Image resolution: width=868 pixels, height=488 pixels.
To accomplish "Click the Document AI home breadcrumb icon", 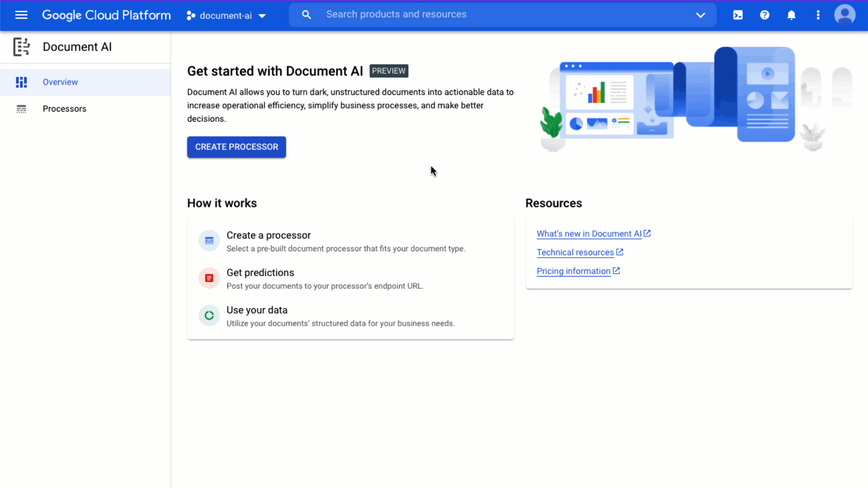I will coord(21,47).
